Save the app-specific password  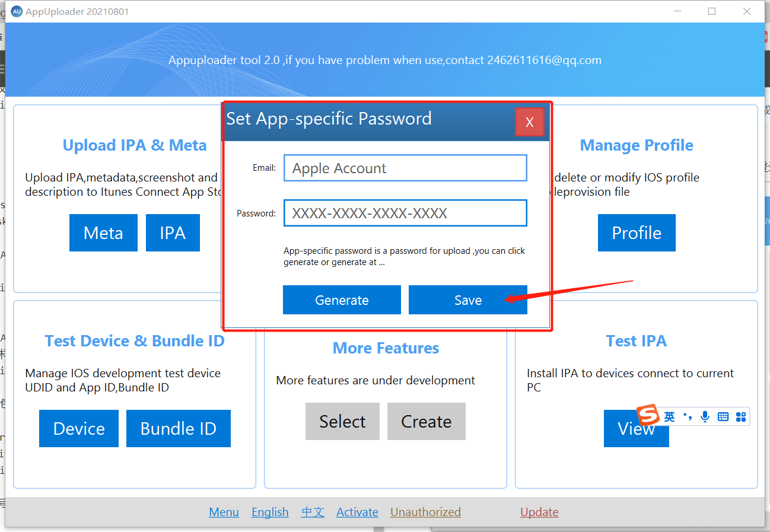click(467, 300)
